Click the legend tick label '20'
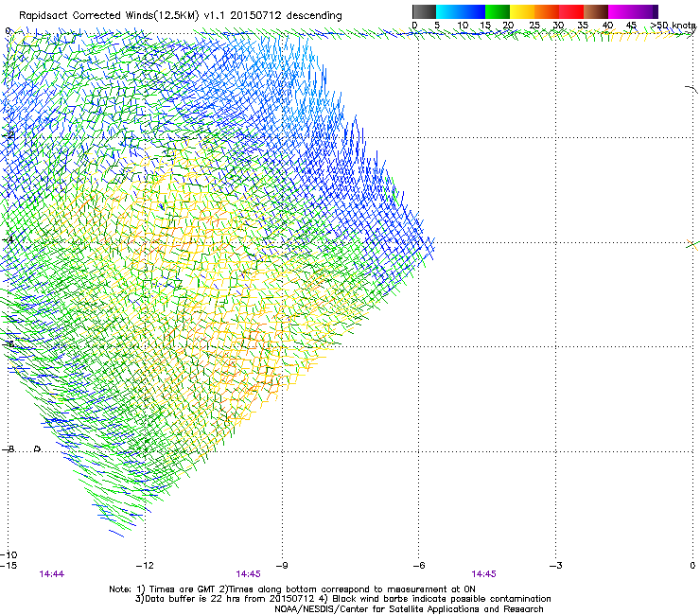 point(508,26)
